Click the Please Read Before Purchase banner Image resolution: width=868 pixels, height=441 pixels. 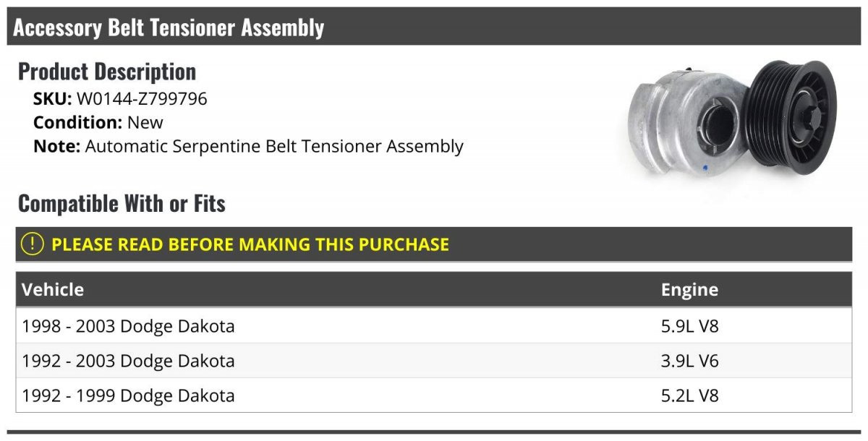coord(434,244)
